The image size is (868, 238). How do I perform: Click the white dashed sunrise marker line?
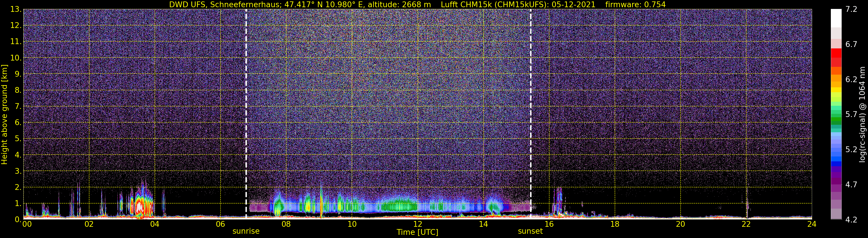pyautogui.click(x=246, y=114)
